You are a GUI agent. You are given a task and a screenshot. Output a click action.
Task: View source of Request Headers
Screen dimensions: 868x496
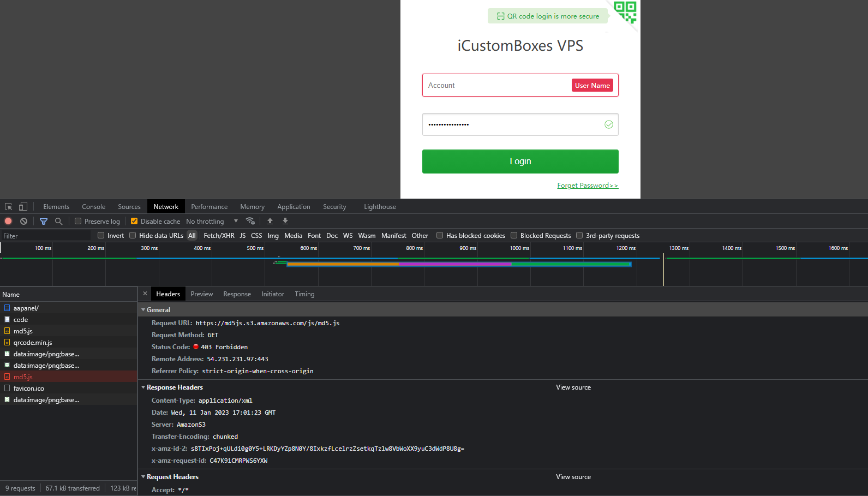coord(573,477)
